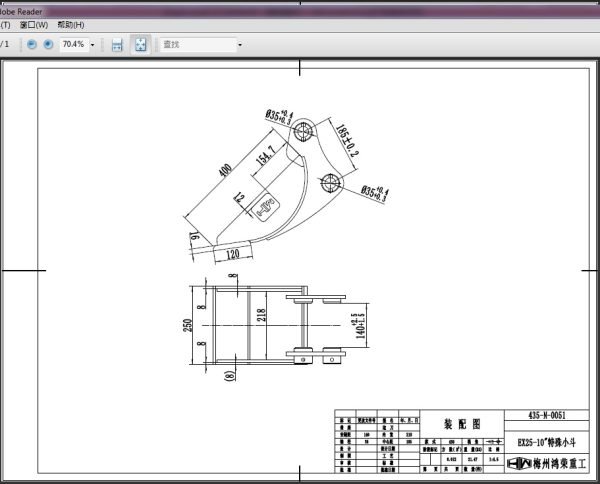The height and width of the screenshot is (484, 600).
Task: Open the 帮助(H) menu
Action: pos(71,24)
